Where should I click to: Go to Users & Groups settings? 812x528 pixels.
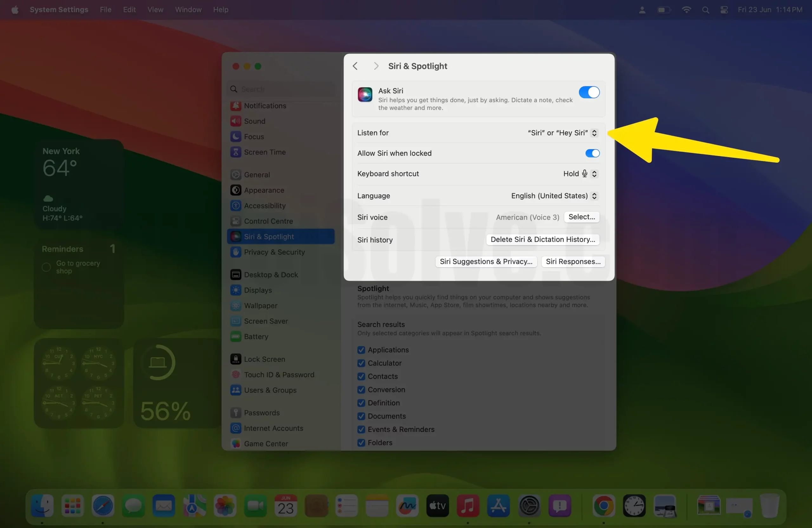(280, 390)
